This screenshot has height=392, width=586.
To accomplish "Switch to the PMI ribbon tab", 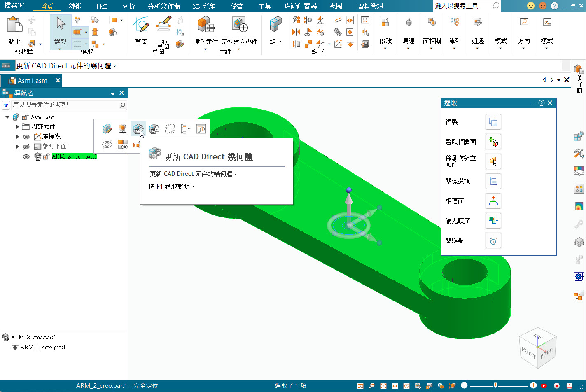I will coord(102,6).
